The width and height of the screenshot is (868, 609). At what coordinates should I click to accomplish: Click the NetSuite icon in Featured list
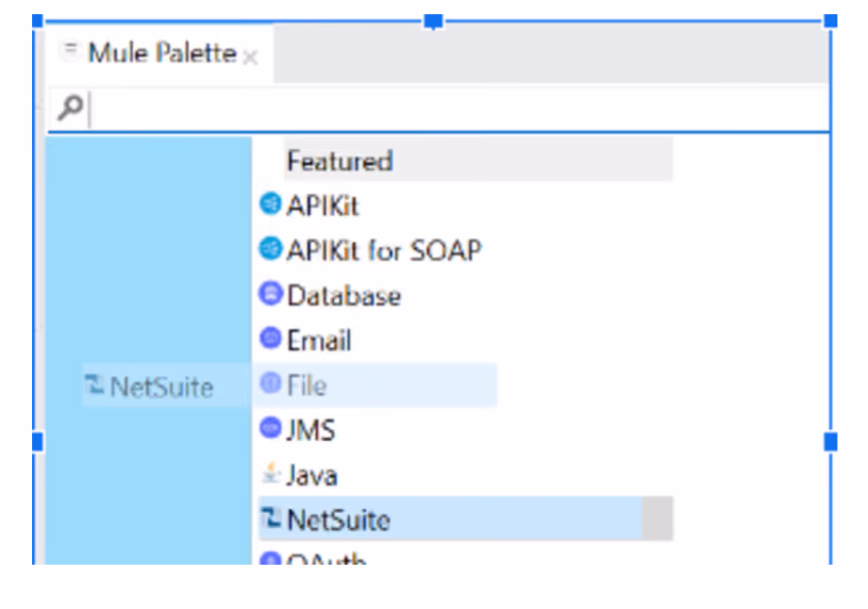pyautogui.click(x=271, y=518)
